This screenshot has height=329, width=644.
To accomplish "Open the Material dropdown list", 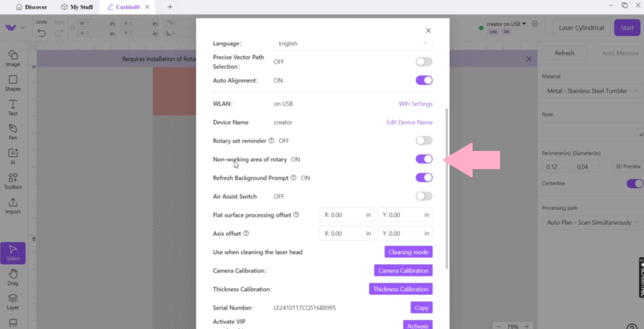I will click(591, 91).
